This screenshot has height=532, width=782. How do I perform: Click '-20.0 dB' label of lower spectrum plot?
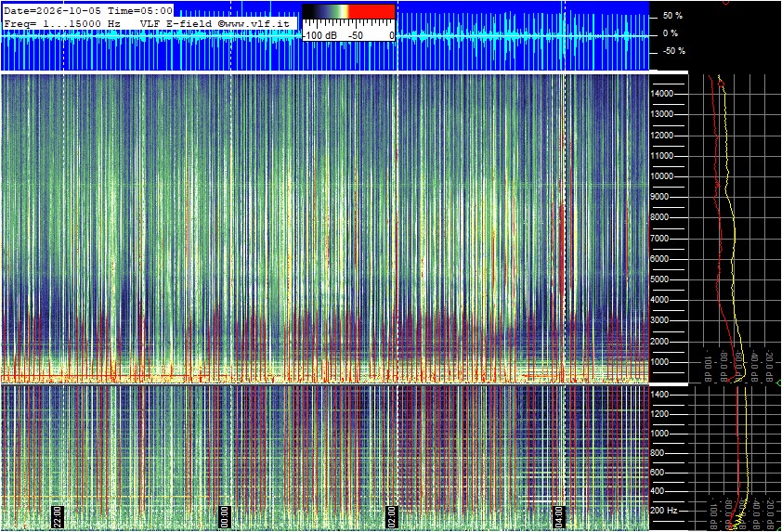click(x=769, y=515)
